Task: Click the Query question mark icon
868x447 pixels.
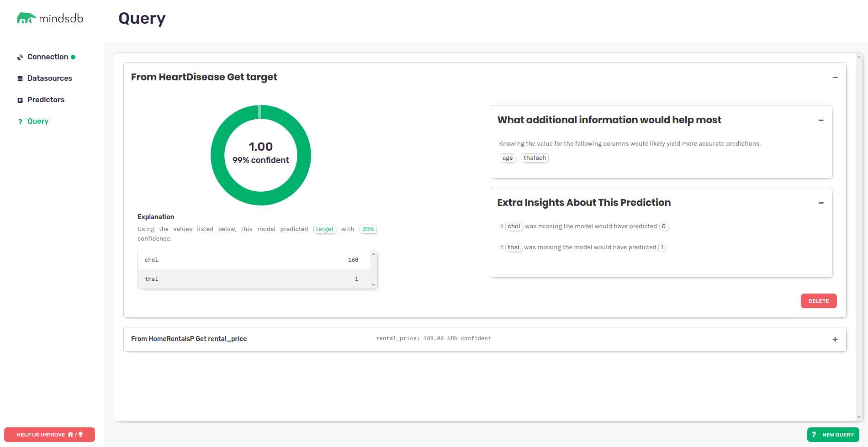Action: [x=20, y=121]
